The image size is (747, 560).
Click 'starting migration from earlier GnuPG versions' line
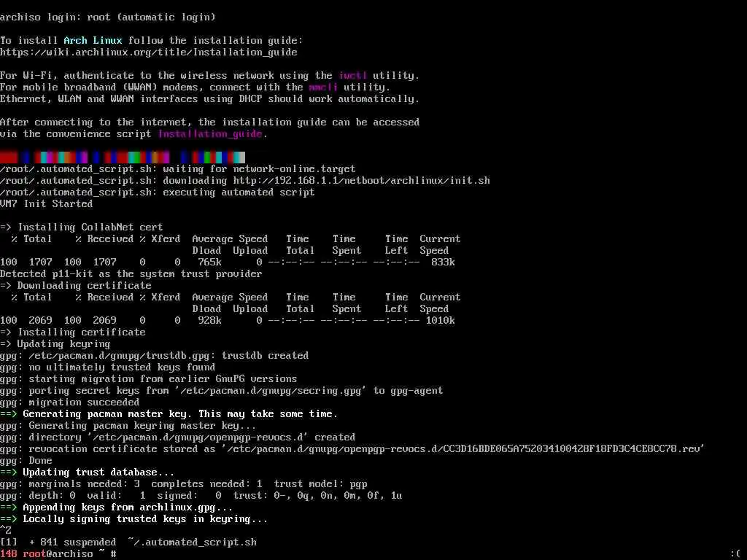[x=149, y=379]
